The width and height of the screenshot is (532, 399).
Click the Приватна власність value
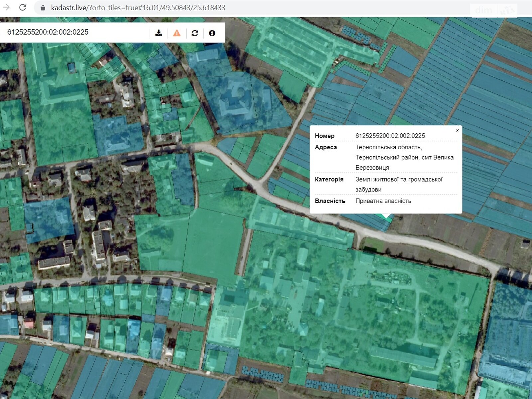click(383, 201)
